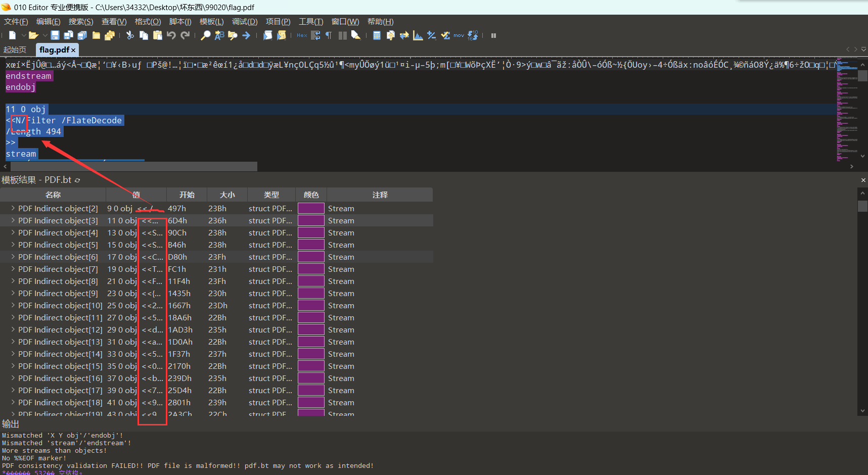The width and height of the screenshot is (868, 475).
Task: Click the Redo arrow icon
Action: tap(185, 35)
